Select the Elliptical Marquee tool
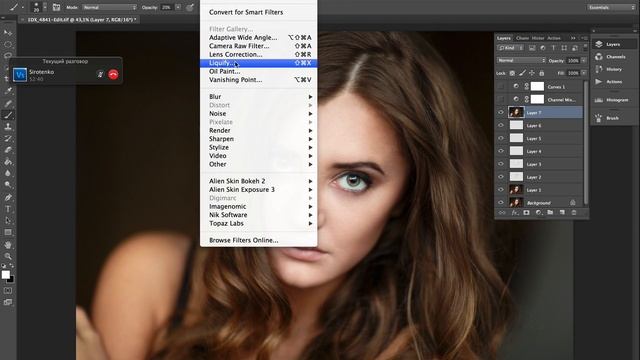The height and width of the screenshot is (360, 640). click(x=8, y=44)
